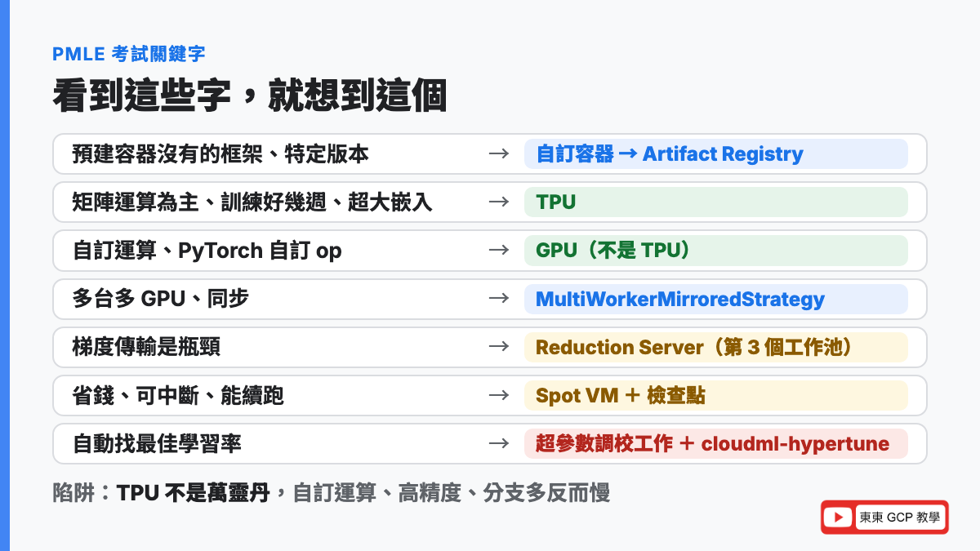Click the text 梯度傳輸是瓶頸
Viewport: 980px width, 551px height.
(146, 347)
